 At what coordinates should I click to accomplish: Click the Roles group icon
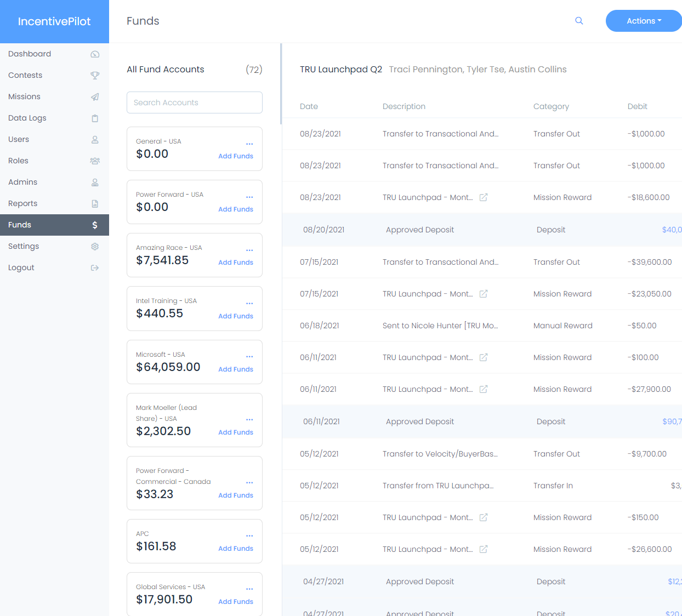tap(95, 161)
